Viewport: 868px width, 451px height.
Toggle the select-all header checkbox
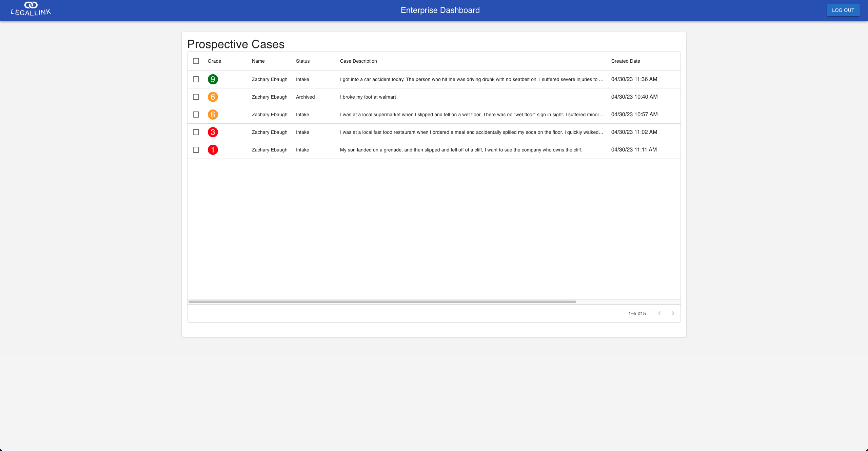[196, 61]
